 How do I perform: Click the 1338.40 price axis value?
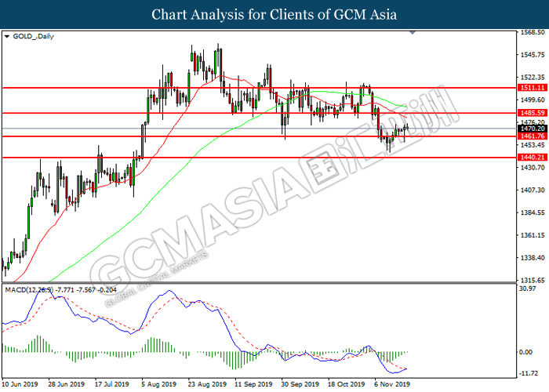[x=533, y=258]
